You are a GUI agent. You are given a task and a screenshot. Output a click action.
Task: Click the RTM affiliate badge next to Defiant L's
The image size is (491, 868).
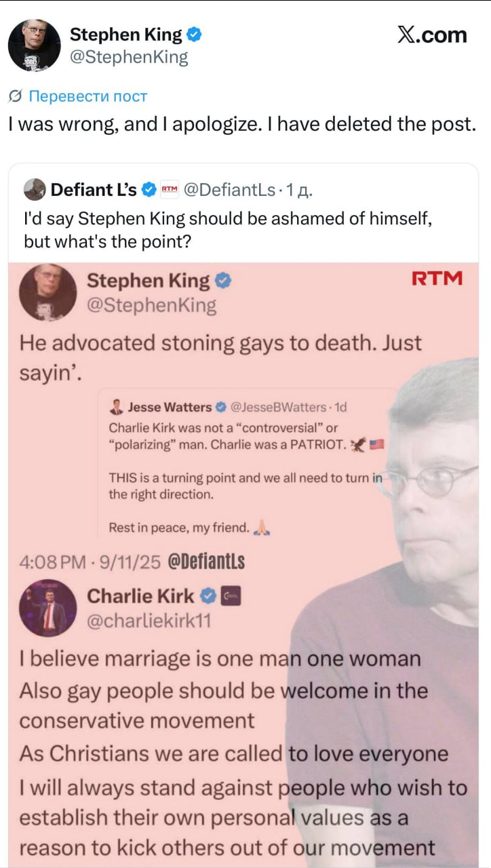[169, 190]
